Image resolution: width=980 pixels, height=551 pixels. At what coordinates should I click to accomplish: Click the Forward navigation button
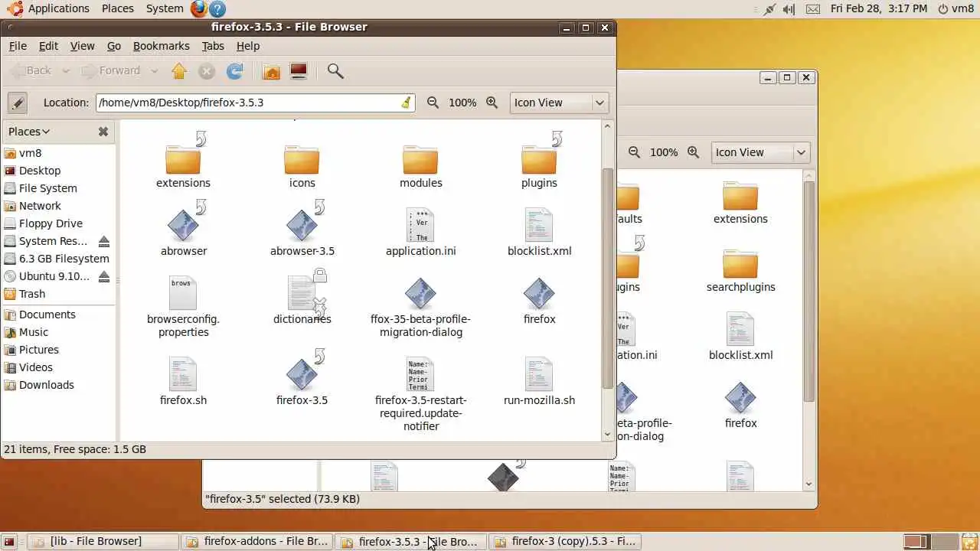pos(112,71)
